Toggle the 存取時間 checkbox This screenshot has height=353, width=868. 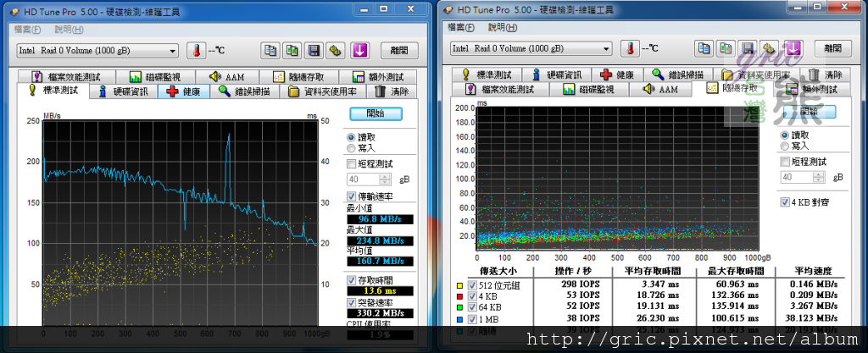(x=351, y=281)
